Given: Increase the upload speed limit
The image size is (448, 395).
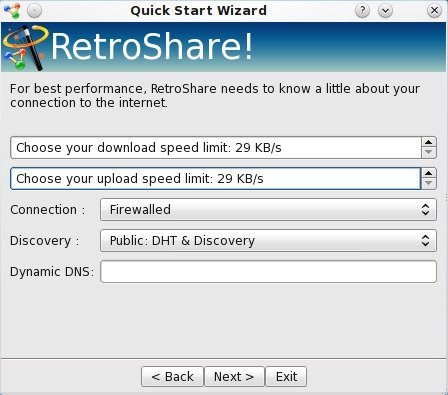Looking at the screenshot, I should pyautogui.click(x=429, y=173).
